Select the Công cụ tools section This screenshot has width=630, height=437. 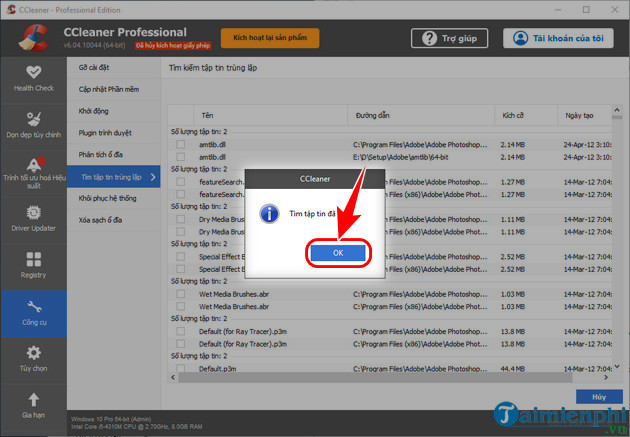point(34,314)
